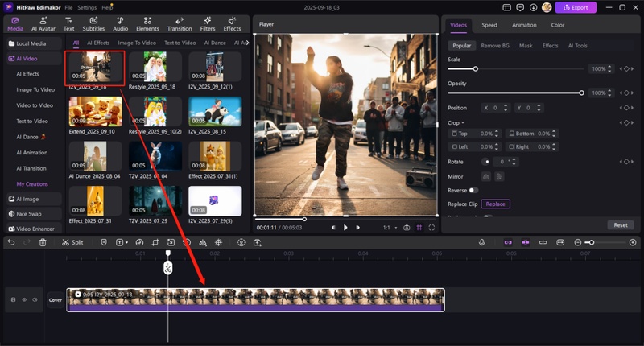
Task: Click the crop icon in timeline toolbar
Action: (155, 242)
